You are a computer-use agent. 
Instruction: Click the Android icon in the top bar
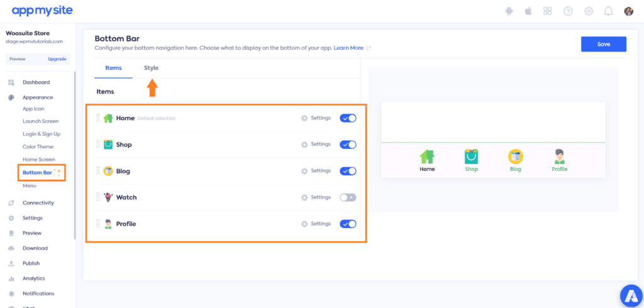point(509,11)
